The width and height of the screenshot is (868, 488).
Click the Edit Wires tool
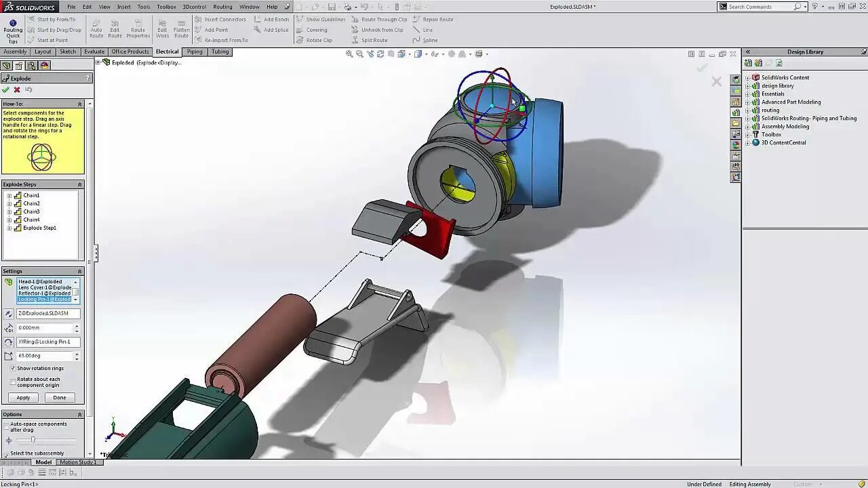tap(162, 28)
